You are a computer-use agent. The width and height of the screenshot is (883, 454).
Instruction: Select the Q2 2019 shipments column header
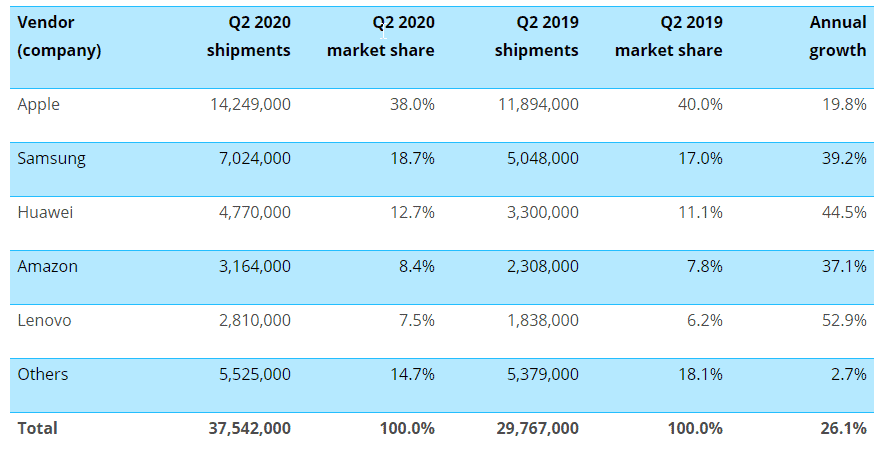click(536, 36)
